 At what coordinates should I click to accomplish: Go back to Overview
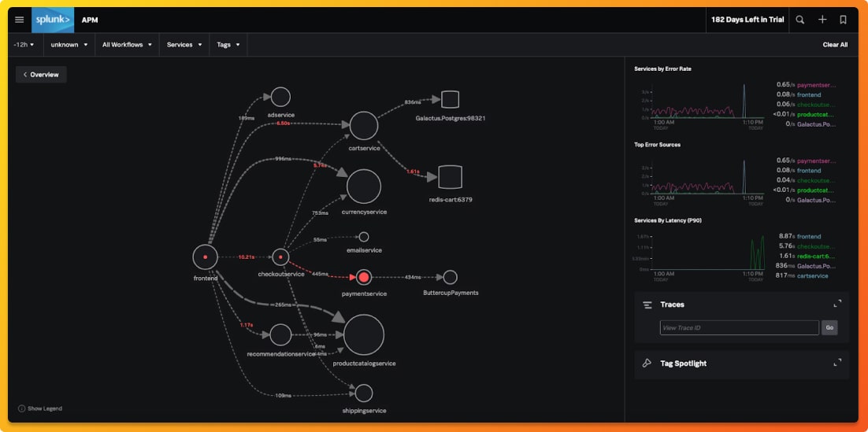[41, 75]
